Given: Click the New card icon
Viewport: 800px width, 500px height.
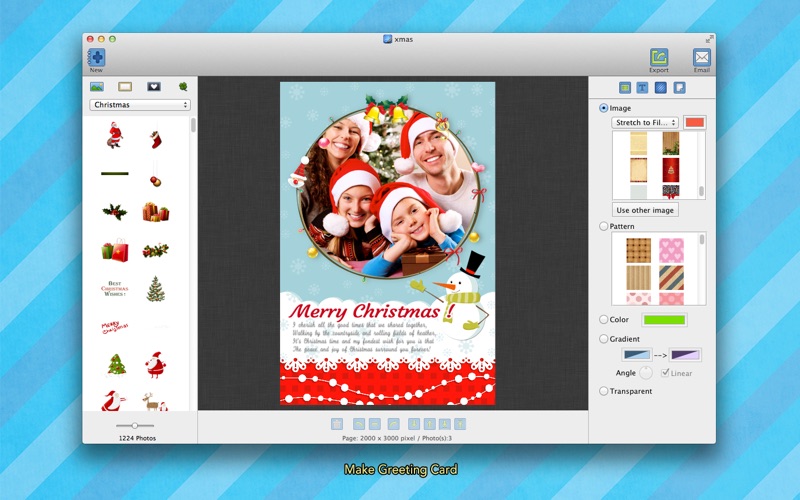Looking at the screenshot, I should (96, 58).
